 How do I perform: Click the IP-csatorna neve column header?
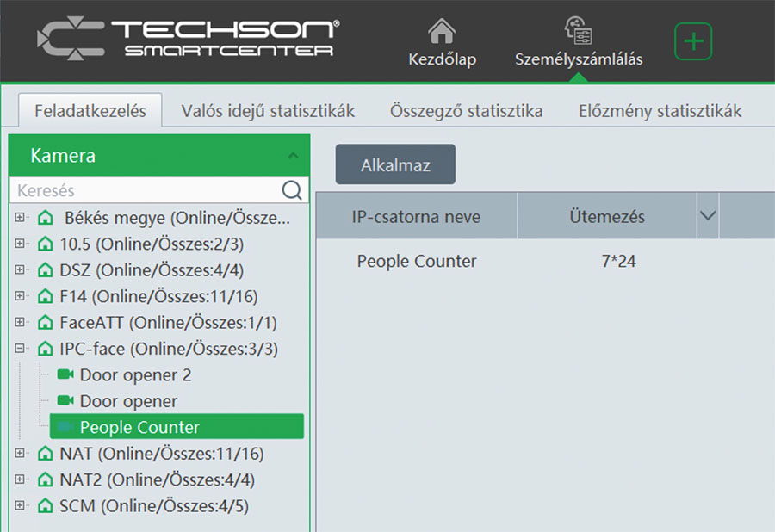(416, 216)
